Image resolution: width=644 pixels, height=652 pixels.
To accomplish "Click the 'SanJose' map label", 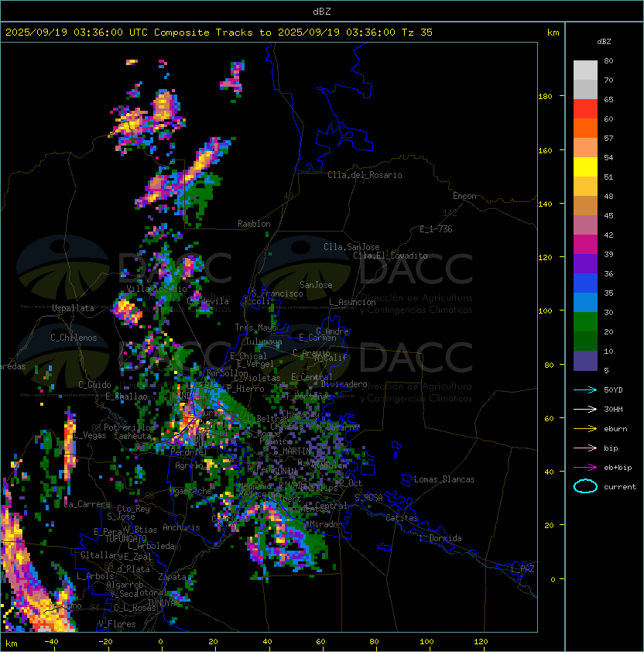I will point(316,285).
